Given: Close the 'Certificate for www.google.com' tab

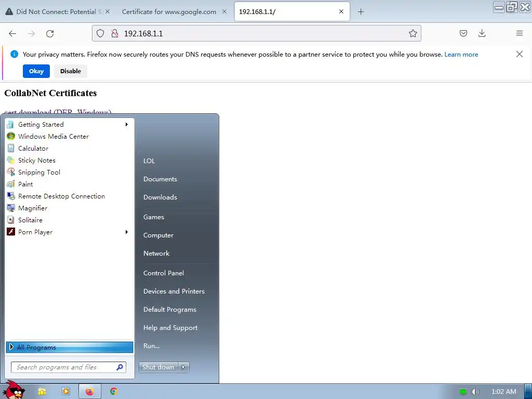Looking at the screenshot, I should (224, 11).
